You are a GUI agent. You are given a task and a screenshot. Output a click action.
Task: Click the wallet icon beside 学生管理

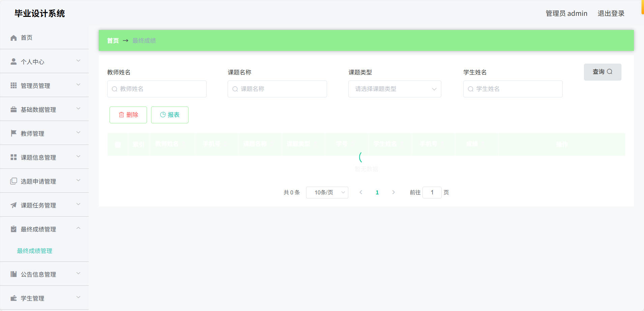[x=13, y=298]
